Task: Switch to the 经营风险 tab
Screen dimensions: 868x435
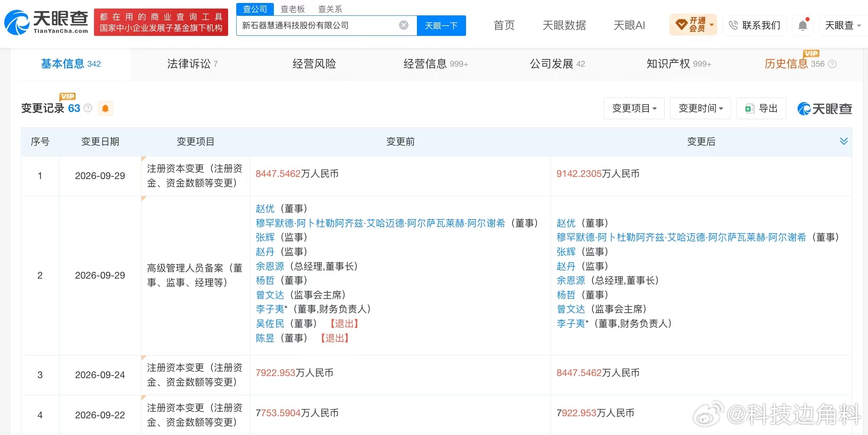Action: click(x=314, y=64)
